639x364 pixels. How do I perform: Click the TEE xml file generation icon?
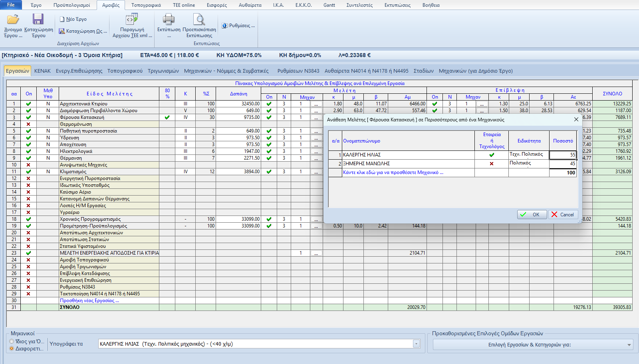[132, 19]
